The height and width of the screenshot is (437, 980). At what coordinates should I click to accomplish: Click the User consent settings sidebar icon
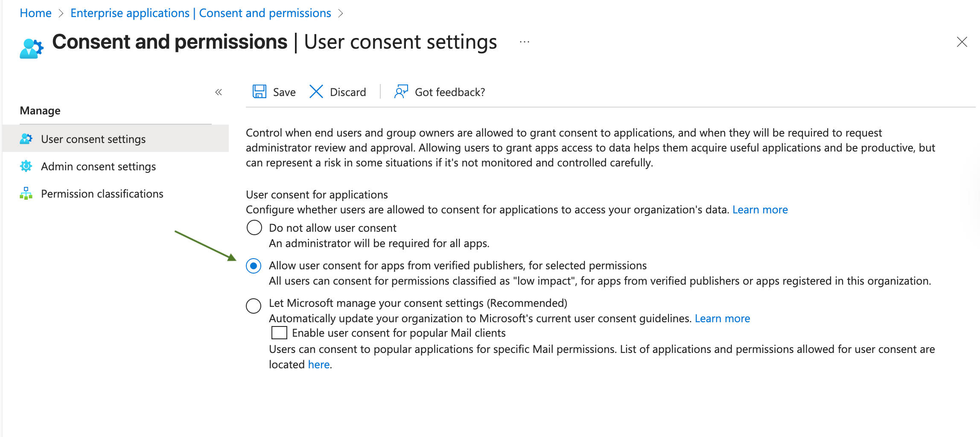coord(26,138)
